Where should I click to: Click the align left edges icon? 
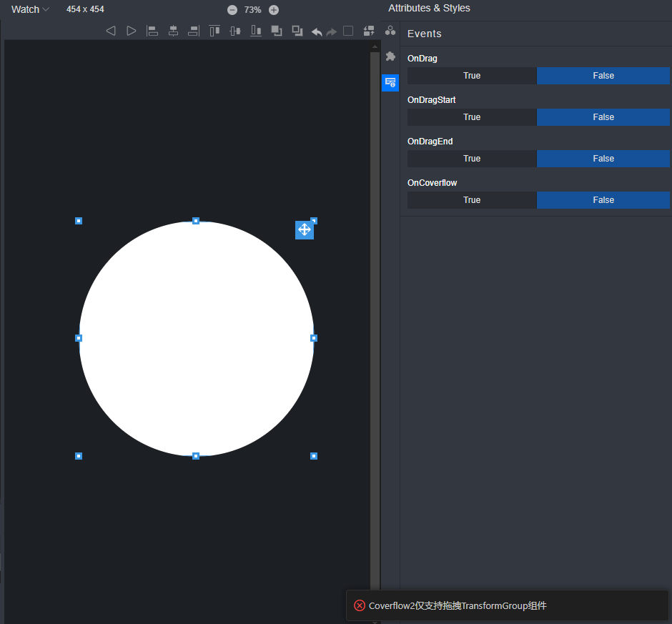(x=152, y=31)
